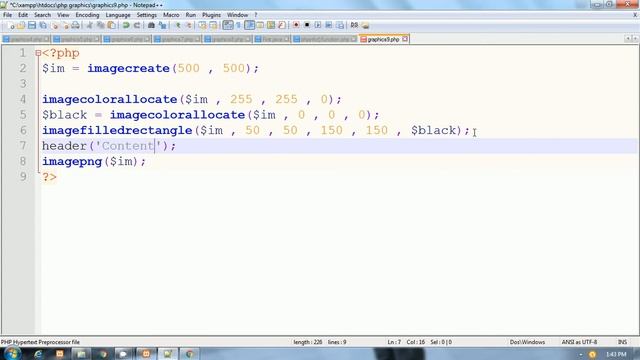Run macro multiple times icon
This screenshot has width=640, height=360.
(329, 25)
